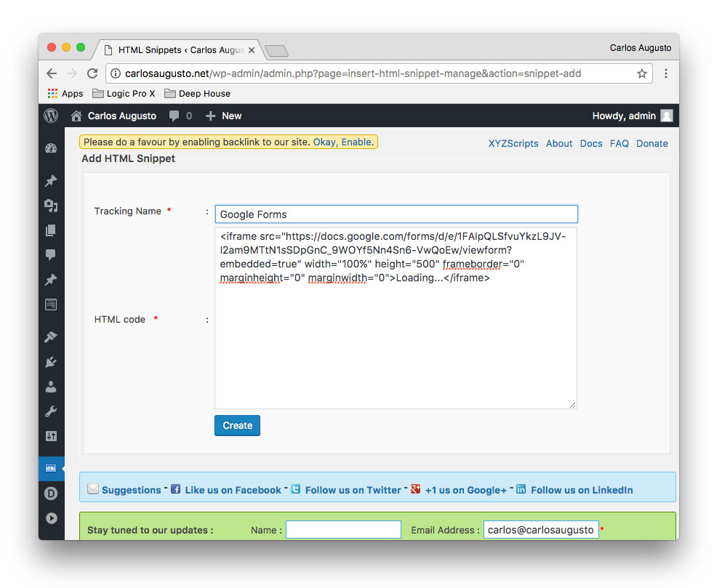Open the Tools wrench sidebar icon

[51, 411]
